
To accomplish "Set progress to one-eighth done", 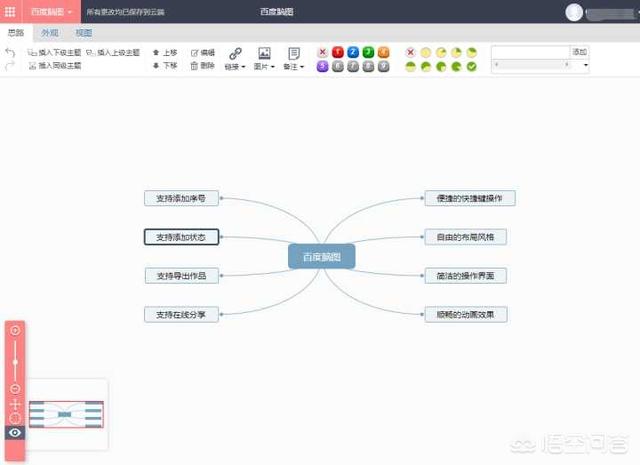I will pos(441,53).
